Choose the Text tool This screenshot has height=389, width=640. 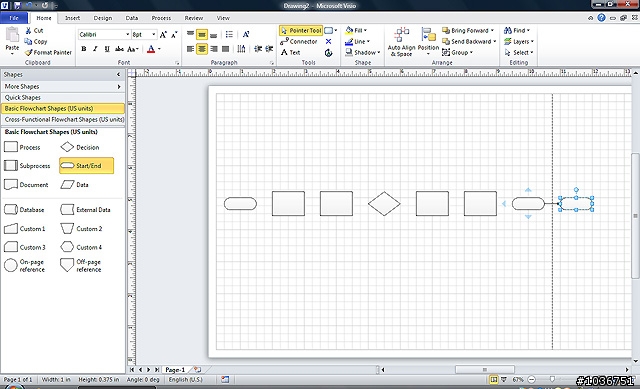click(x=291, y=53)
